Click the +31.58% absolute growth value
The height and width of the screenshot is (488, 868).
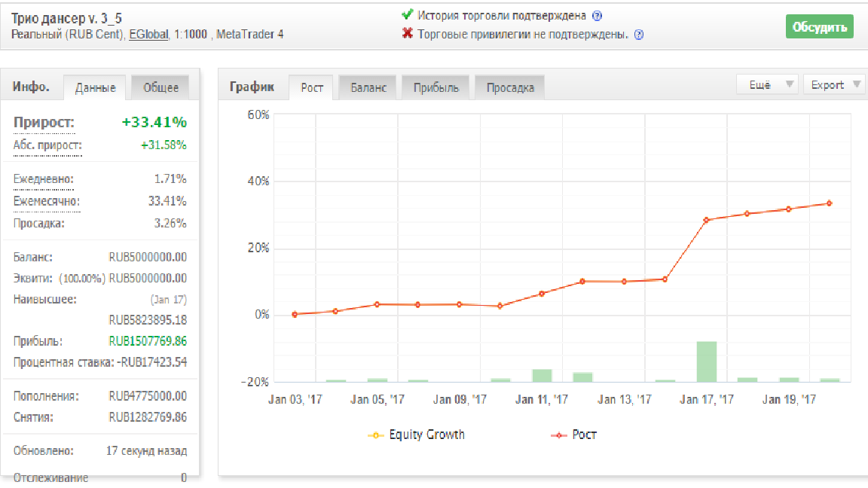tap(164, 145)
